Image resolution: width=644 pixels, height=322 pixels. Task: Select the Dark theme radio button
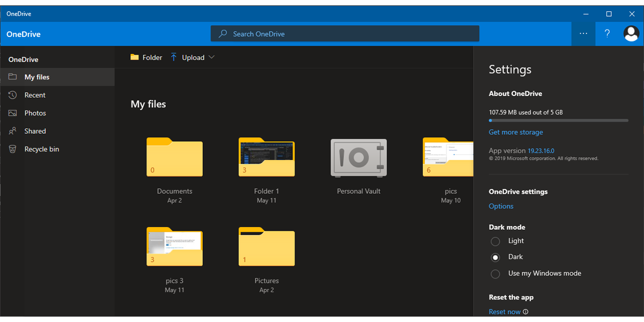point(495,257)
